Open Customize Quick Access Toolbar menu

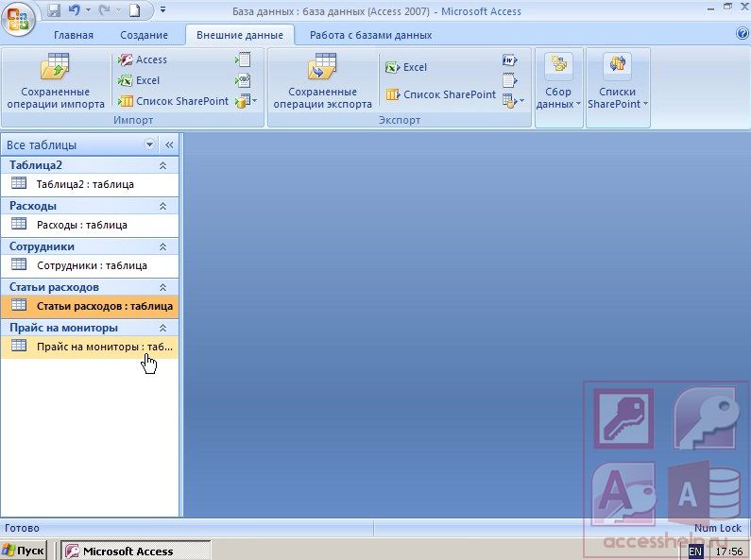(x=162, y=10)
